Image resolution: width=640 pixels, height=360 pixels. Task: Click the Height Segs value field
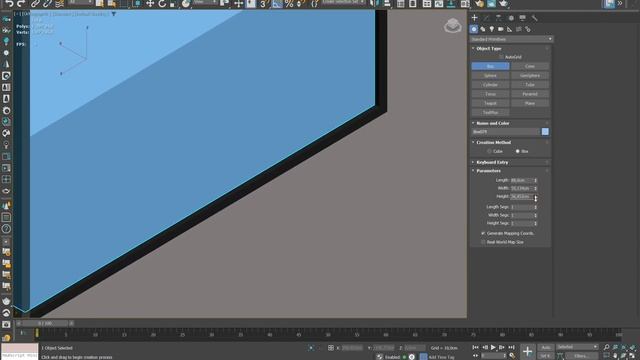point(522,224)
